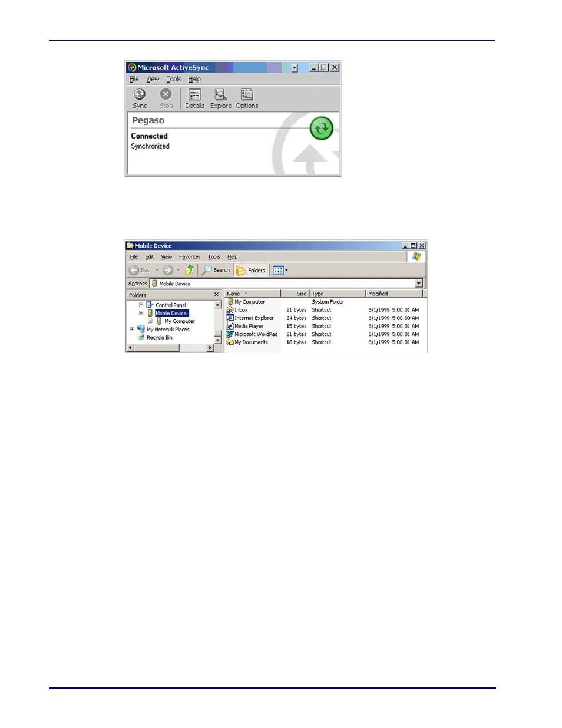The width and height of the screenshot is (562, 728).
Task: Collapse the Mobile Device tree node
Action: [x=141, y=313]
